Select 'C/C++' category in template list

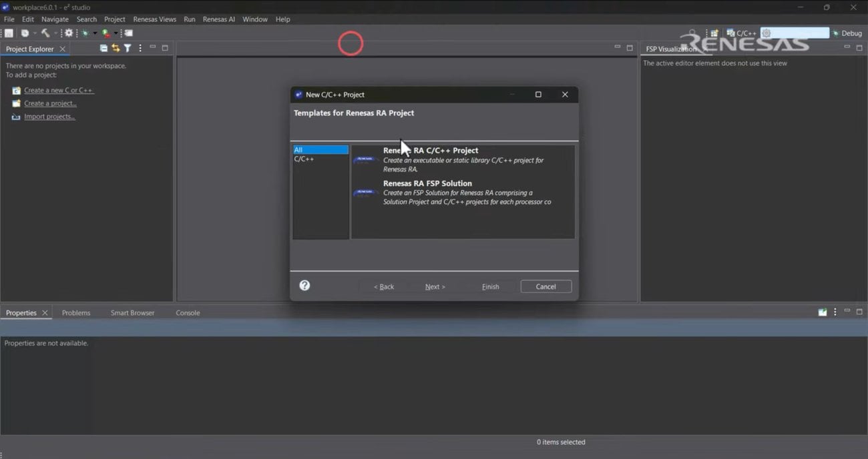point(320,159)
